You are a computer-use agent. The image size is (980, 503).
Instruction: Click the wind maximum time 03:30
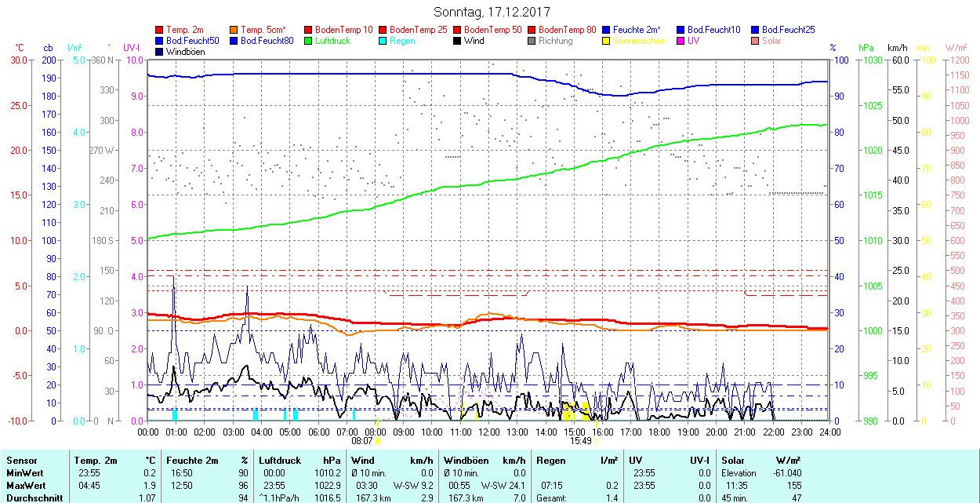[x=367, y=486]
